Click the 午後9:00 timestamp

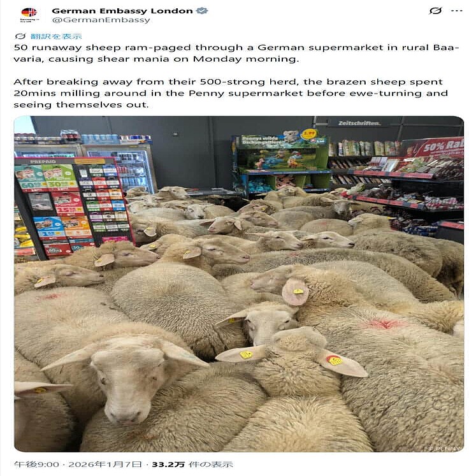pyautogui.click(x=36, y=465)
